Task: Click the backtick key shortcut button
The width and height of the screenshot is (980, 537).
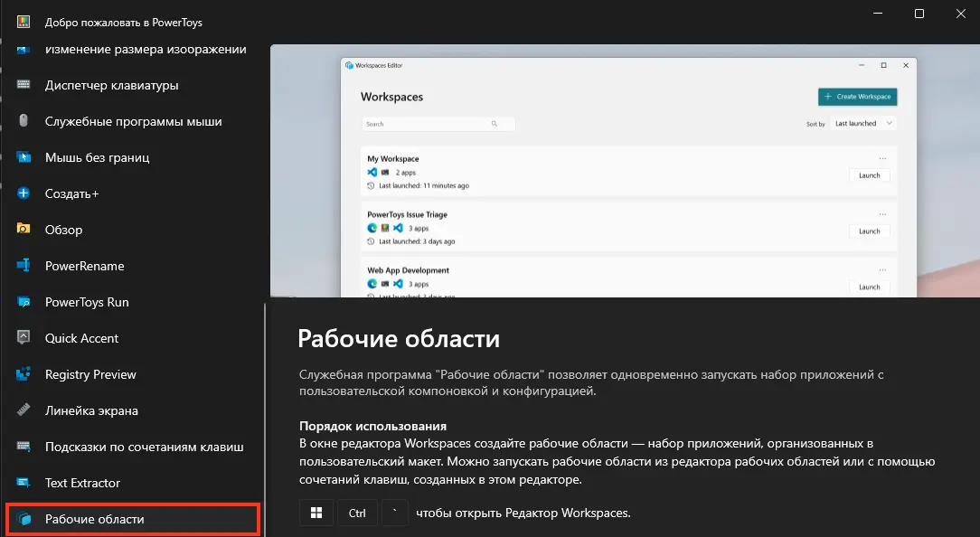Action: point(394,513)
